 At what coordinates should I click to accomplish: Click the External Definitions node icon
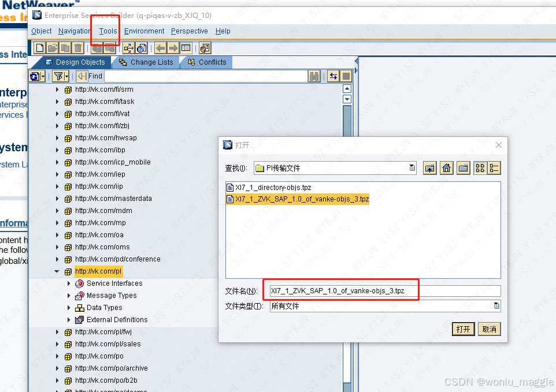(80, 320)
